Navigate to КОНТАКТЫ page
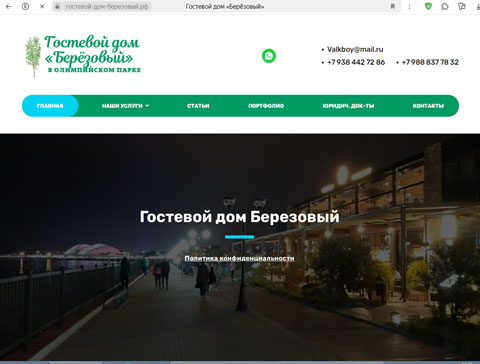480x364 pixels. point(428,106)
